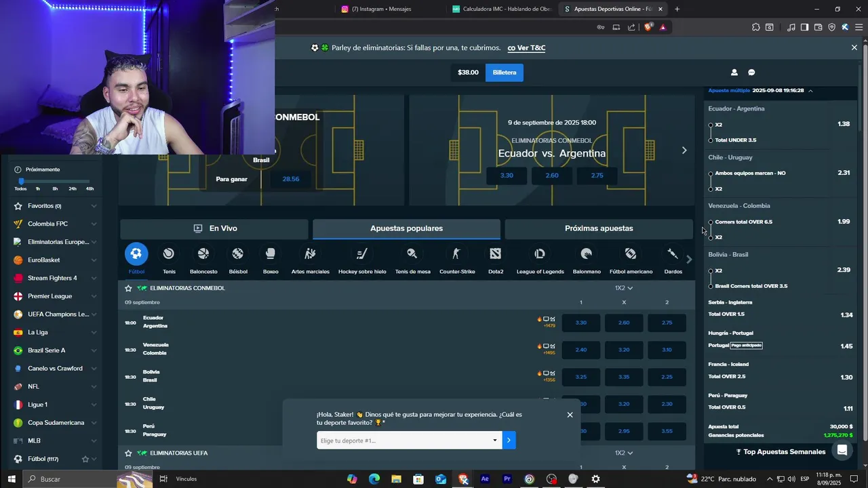868x488 pixels.
Task: Pick Brasil win odds 2.25
Action: 667,377
